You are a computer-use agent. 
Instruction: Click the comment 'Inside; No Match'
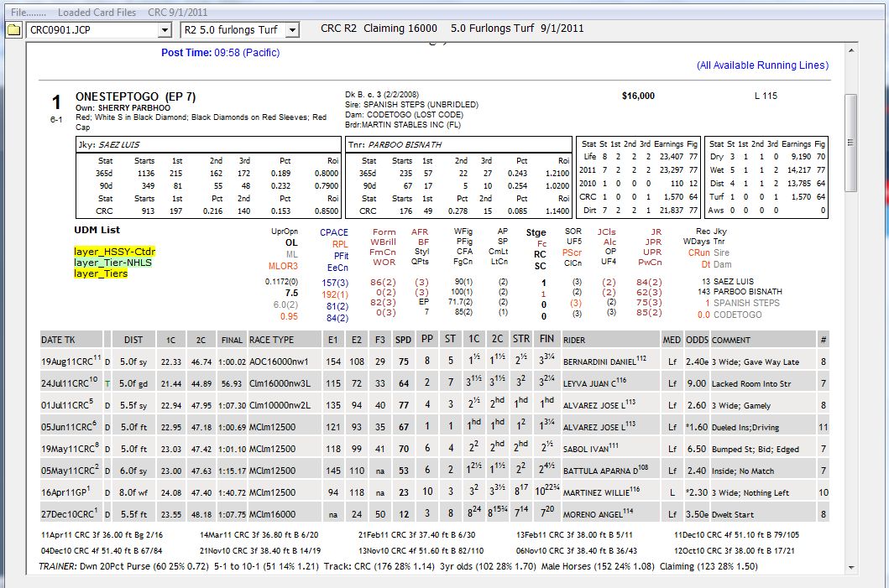tap(743, 471)
